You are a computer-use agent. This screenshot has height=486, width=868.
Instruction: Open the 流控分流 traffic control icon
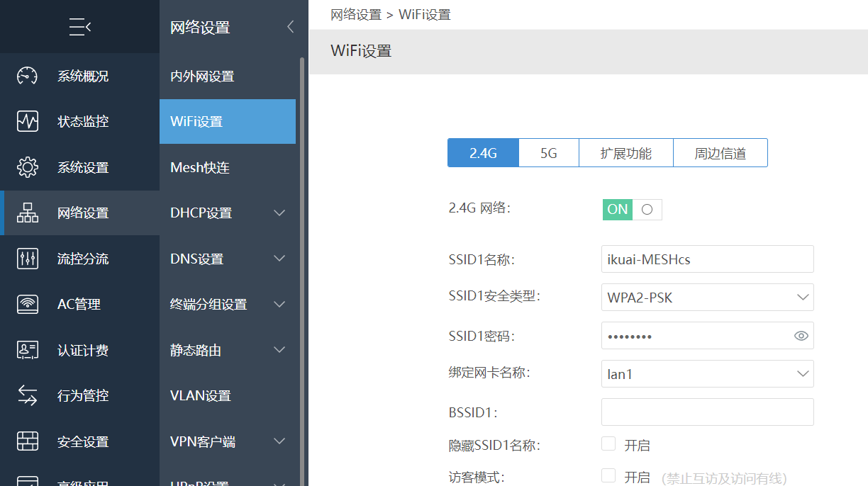pyautogui.click(x=27, y=259)
